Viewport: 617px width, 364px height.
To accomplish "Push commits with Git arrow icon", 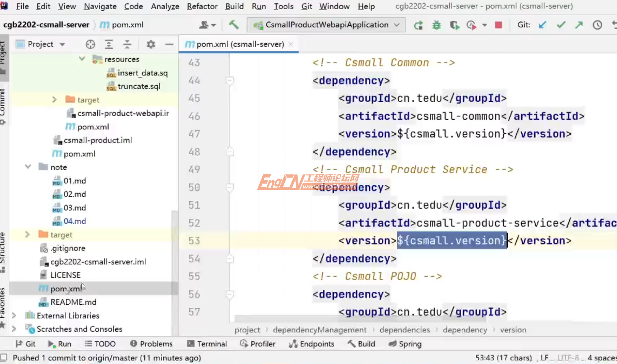I will click(579, 25).
